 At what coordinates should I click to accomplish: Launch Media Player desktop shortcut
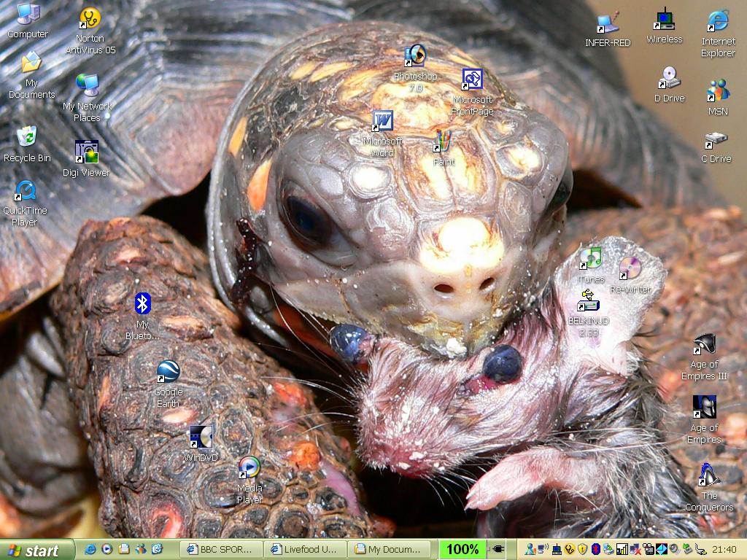coord(249,481)
